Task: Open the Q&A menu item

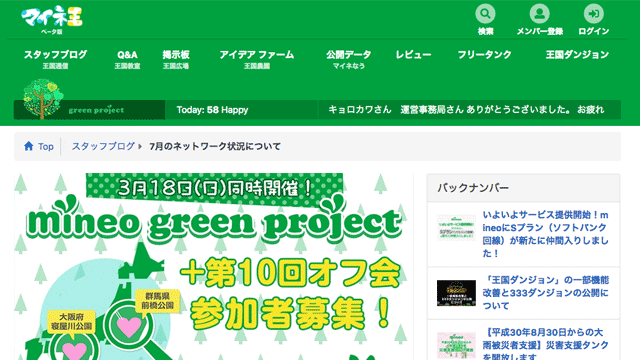Action: 127,59
